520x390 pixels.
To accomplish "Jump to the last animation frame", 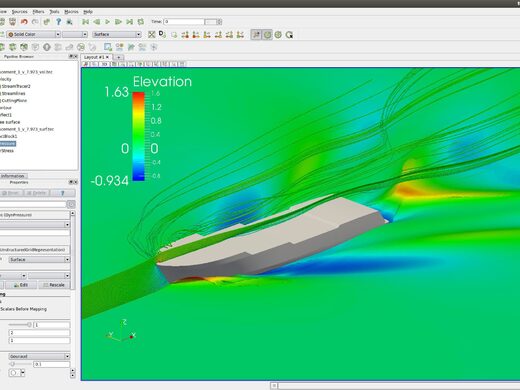I will tap(129, 22).
